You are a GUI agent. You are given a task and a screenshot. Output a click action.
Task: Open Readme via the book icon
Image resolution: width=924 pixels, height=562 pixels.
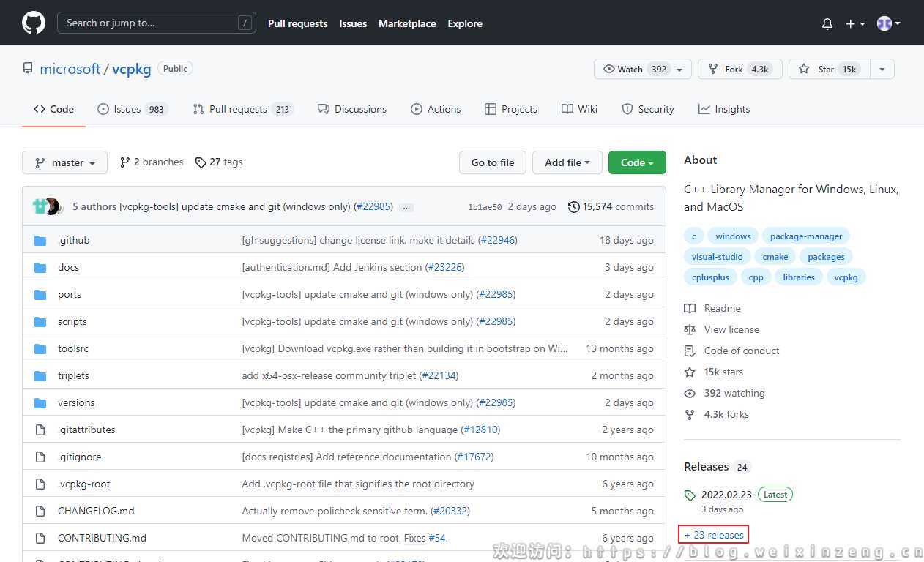pyautogui.click(x=690, y=308)
